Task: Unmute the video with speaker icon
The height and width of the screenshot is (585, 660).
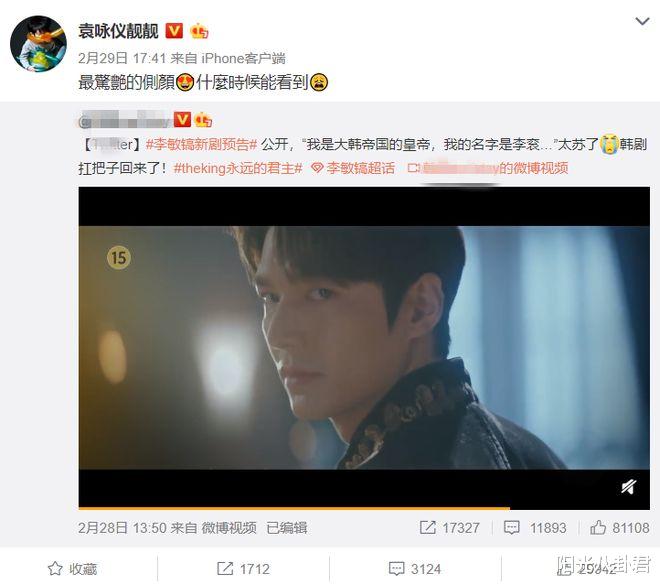Action: tap(629, 487)
